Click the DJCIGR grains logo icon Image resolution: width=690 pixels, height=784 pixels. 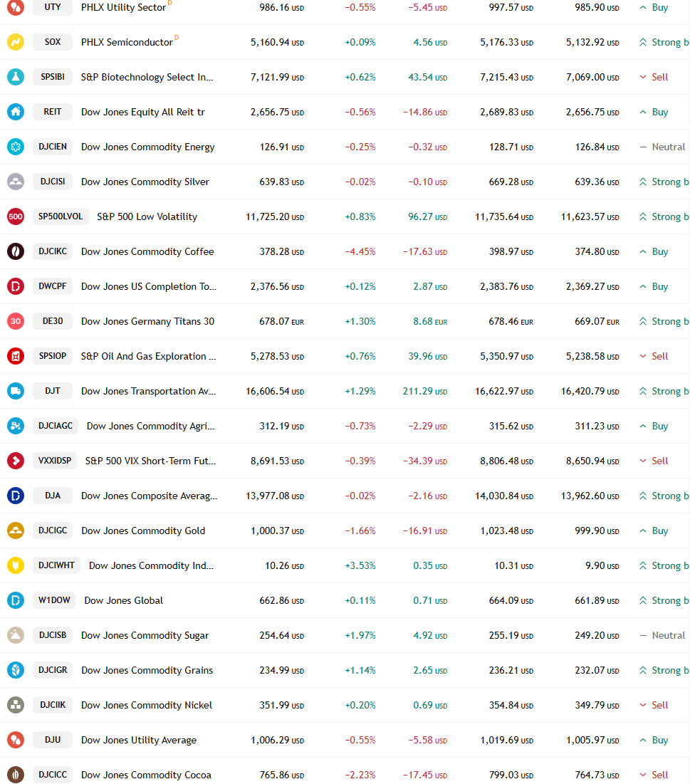click(x=16, y=670)
